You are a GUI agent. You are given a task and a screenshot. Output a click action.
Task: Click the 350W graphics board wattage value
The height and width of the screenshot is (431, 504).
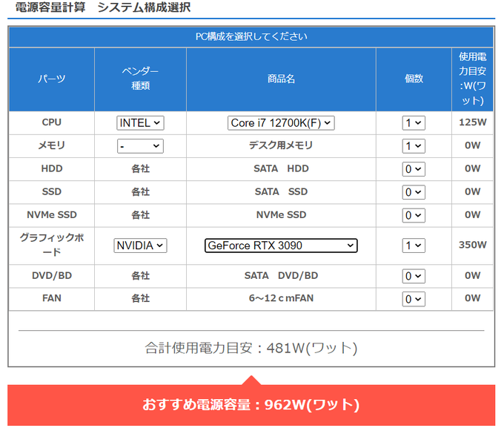click(x=473, y=245)
